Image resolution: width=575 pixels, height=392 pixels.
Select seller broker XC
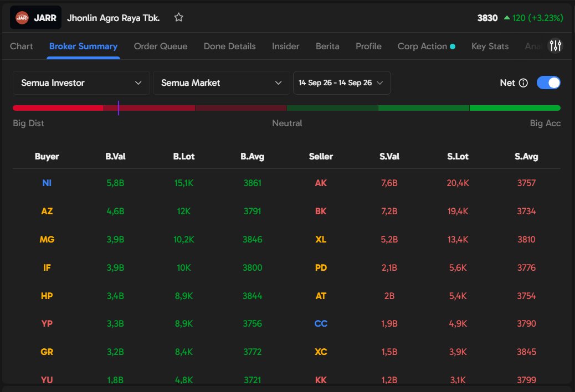click(321, 352)
